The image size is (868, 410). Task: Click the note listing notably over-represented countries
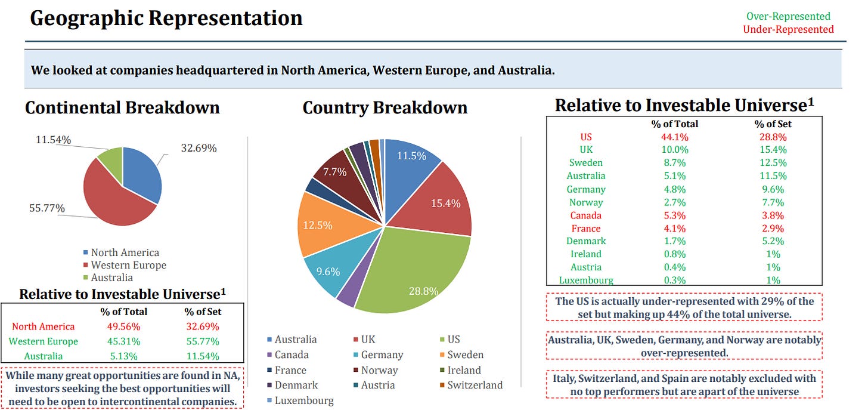pos(684,346)
